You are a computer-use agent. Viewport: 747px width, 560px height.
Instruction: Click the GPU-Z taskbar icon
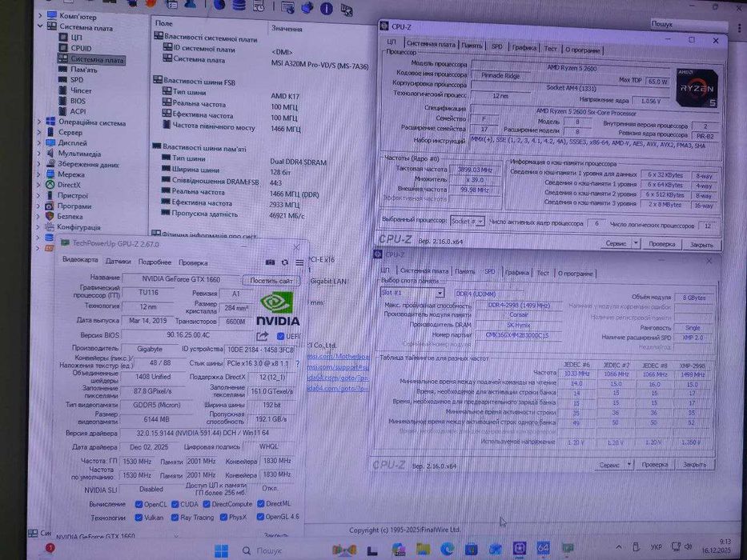pos(568,549)
